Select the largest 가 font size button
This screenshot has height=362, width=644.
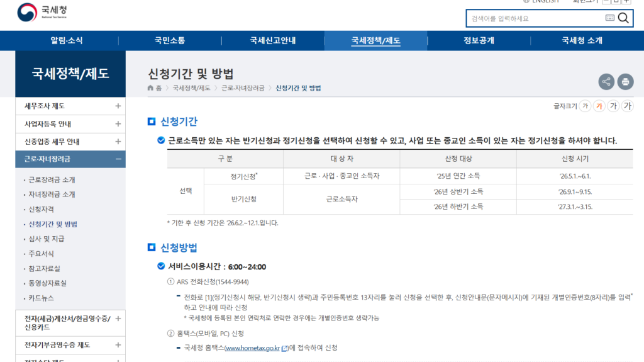click(627, 106)
